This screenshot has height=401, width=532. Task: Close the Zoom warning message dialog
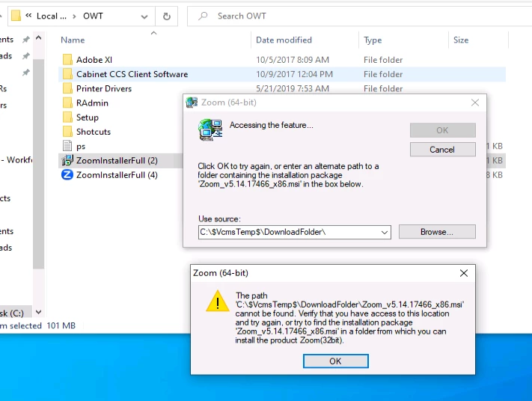click(464, 273)
